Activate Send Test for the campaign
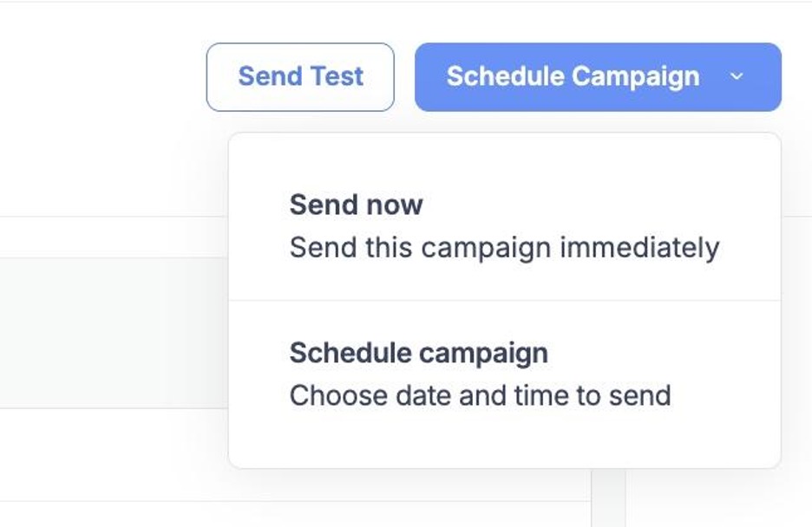 [299, 76]
